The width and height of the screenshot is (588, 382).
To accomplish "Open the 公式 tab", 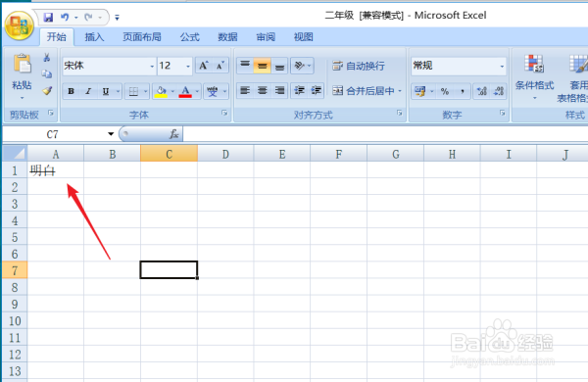I will coord(190,37).
